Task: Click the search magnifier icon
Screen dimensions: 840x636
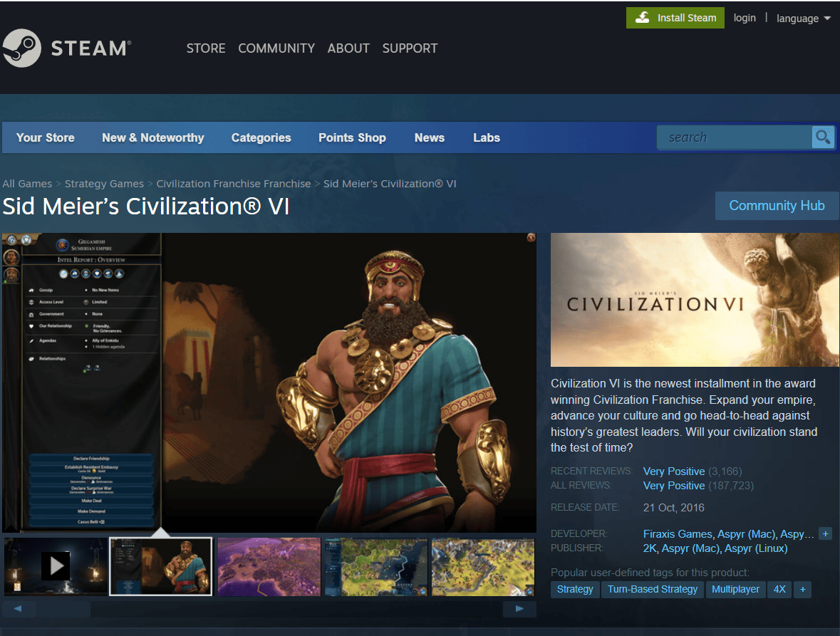Action: pyautogui.click(x=823, y=137)
